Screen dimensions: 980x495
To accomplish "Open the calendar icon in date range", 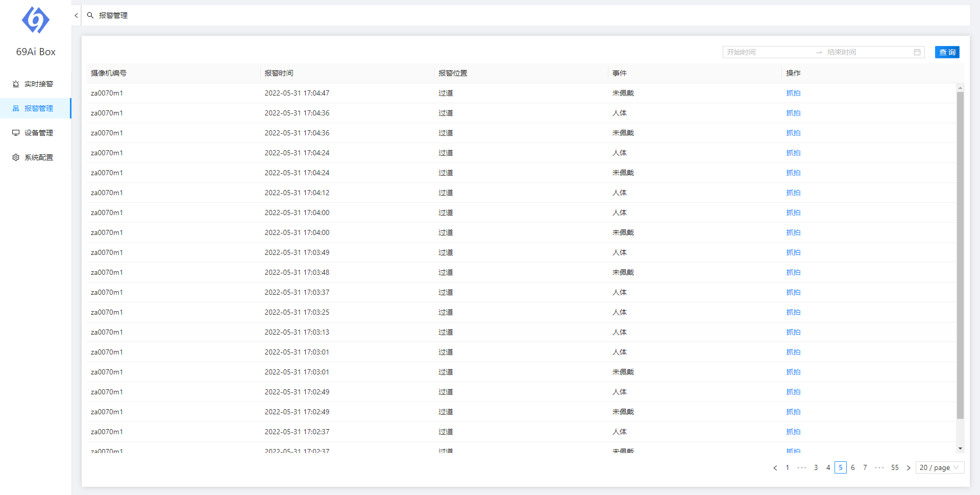I will click(x=917, y=52).
